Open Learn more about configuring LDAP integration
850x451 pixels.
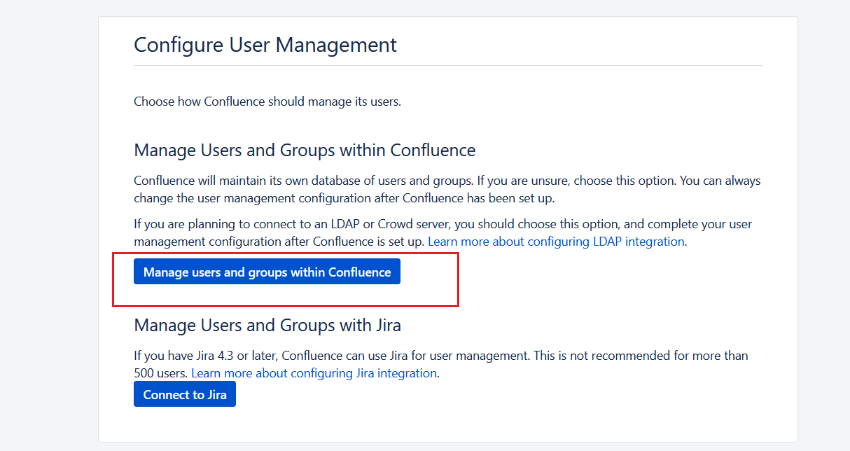(557, 242)
